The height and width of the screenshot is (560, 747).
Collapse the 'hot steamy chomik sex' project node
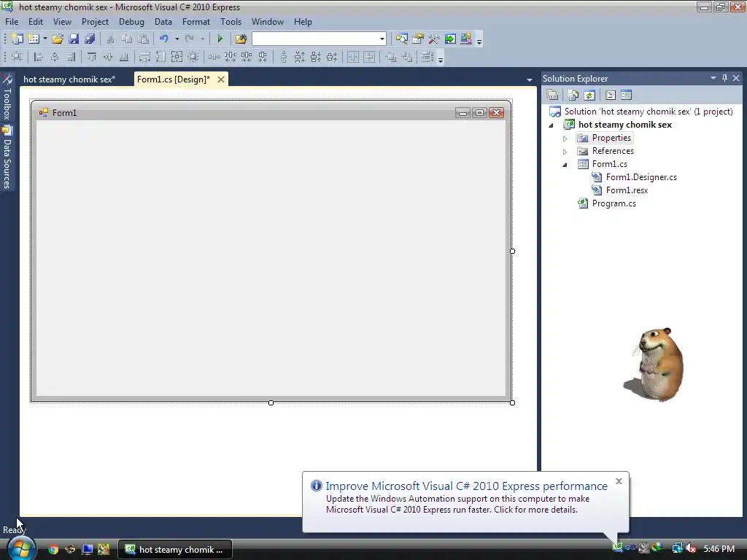551,125
